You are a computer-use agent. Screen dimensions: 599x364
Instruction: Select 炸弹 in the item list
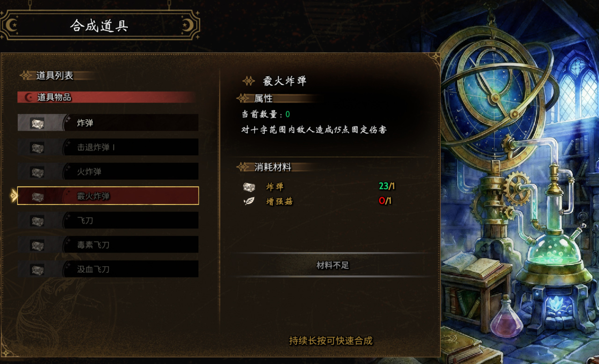108,123
